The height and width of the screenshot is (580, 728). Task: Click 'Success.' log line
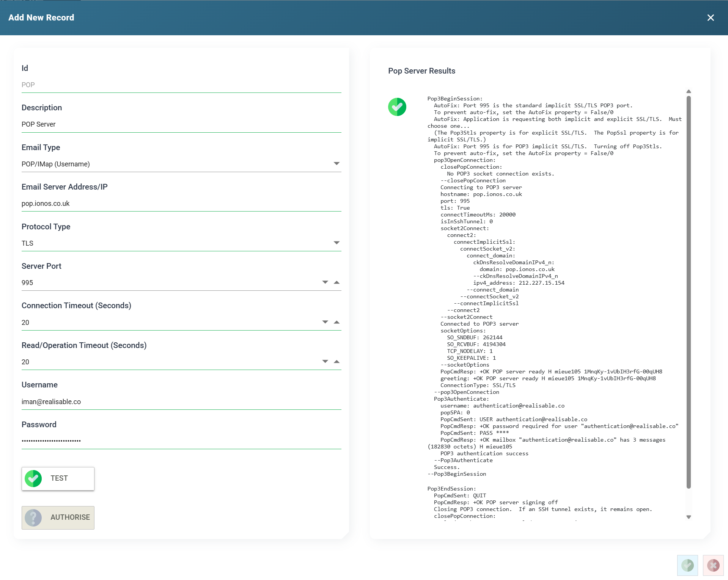[447, 467]
